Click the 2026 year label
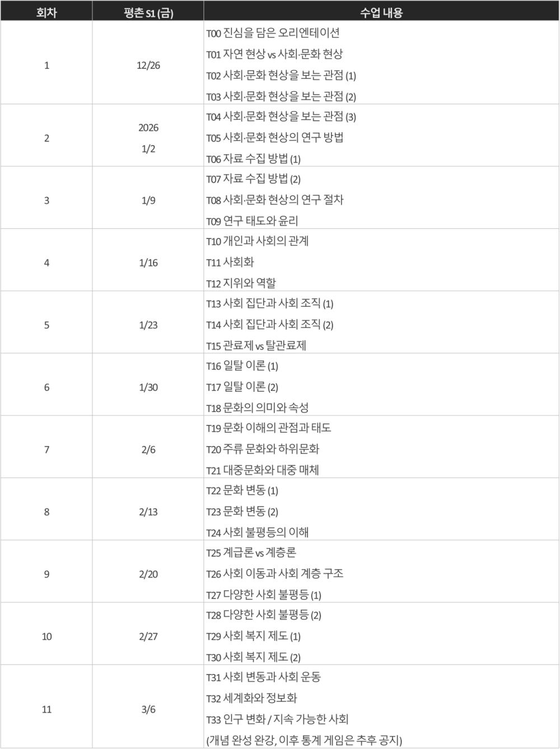 pos(148,128)
